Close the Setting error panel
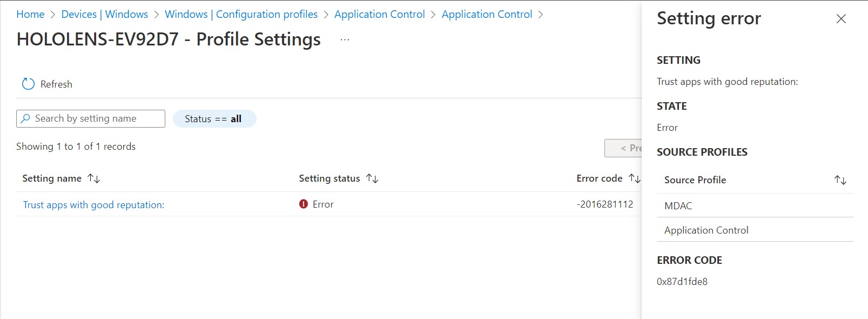Viewport: 868px width, 319px height. (840, 19)
